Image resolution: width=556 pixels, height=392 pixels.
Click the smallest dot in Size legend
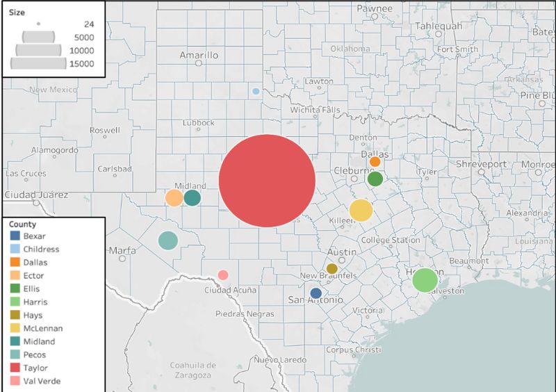tap(38, 24)
